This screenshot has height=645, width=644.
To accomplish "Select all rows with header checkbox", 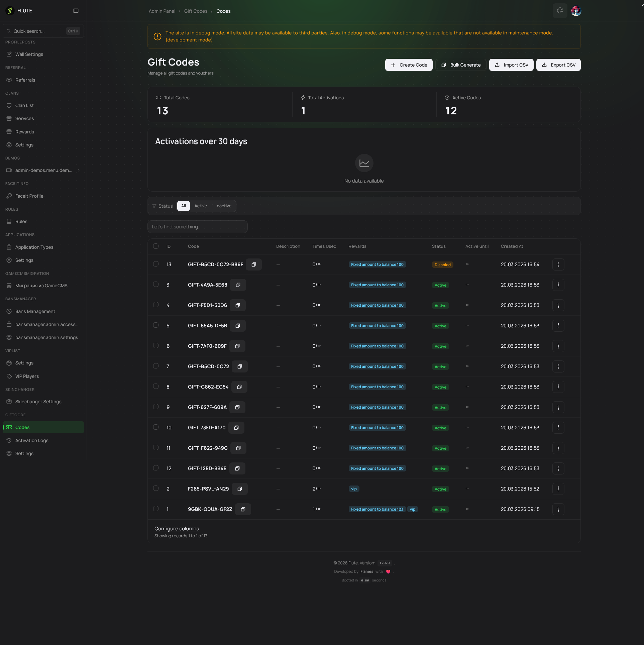I will pos(156,246).
